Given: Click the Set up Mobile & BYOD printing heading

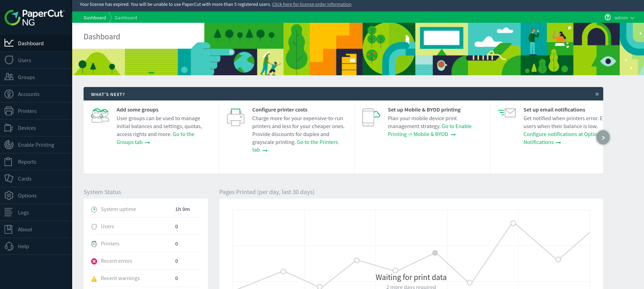Looking at the screenshot, I should pos(424,110).
